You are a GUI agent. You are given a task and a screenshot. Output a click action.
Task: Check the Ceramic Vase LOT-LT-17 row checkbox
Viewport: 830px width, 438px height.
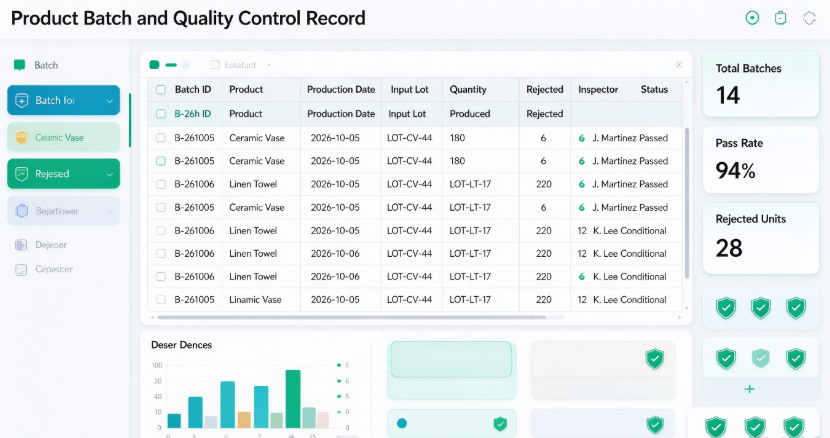(x=161, y=208)
